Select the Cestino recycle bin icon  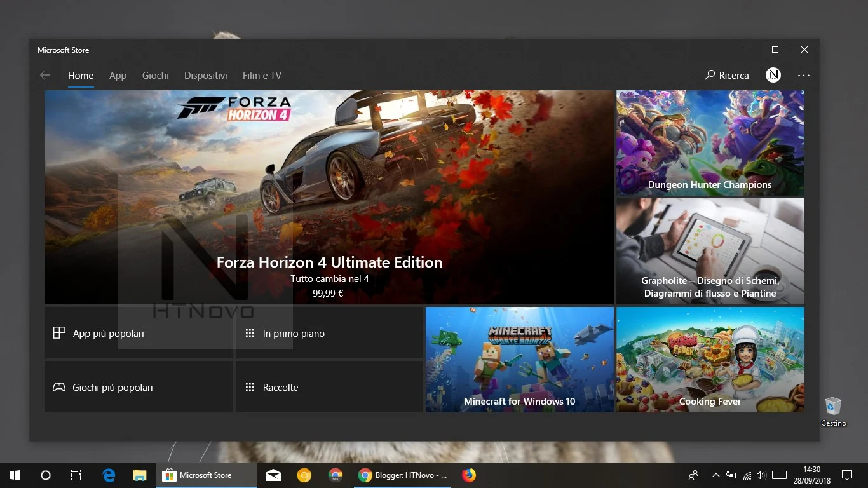pos(833,412)
